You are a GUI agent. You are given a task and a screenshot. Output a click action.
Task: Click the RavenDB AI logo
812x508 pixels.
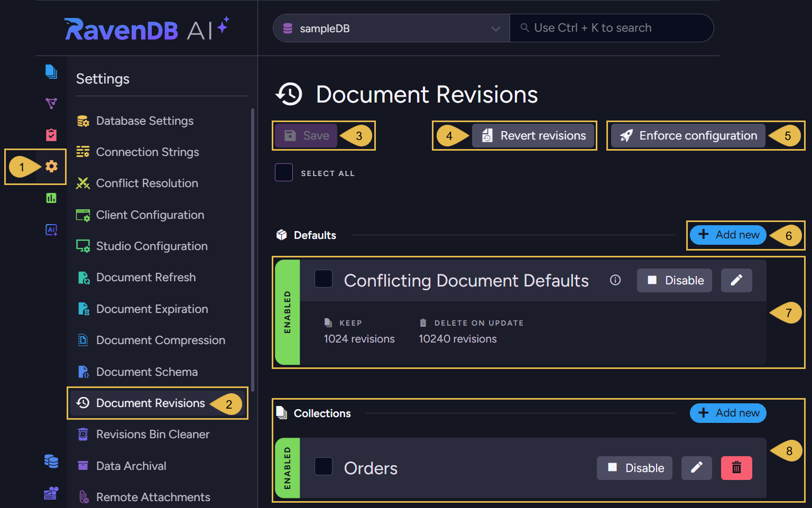[146, 29]
